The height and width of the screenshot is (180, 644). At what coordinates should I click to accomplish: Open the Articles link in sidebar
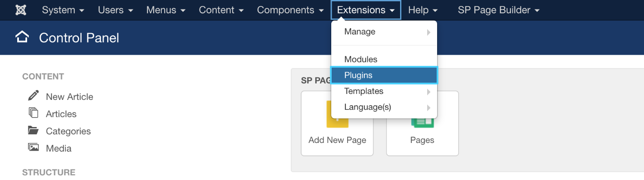click(61, 114)
